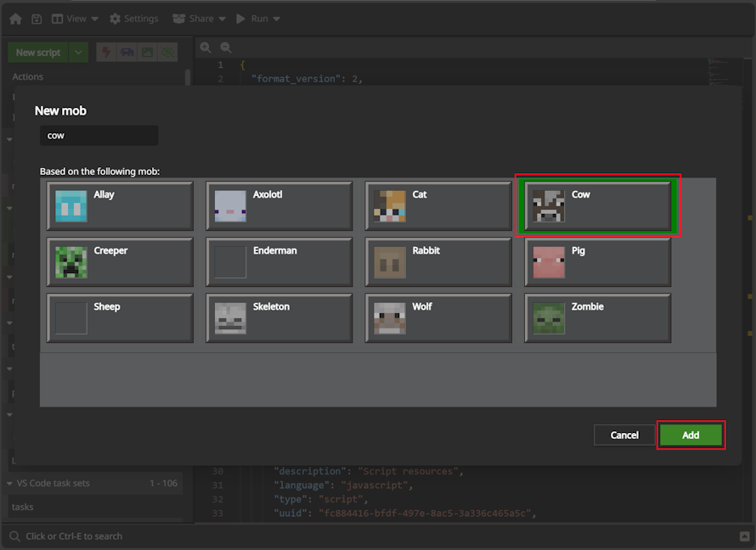Click the Add button to create the mob

[691, 435]
